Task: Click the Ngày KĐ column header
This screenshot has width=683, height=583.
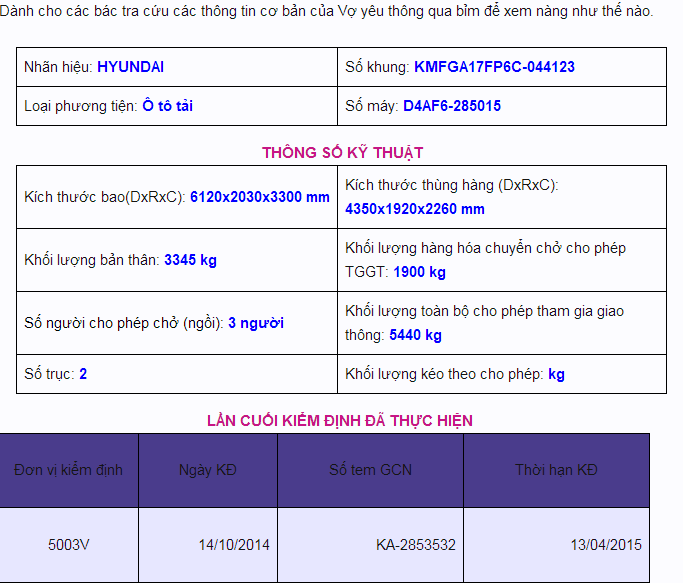Action: pyautogui.click(x=208, y=470)
